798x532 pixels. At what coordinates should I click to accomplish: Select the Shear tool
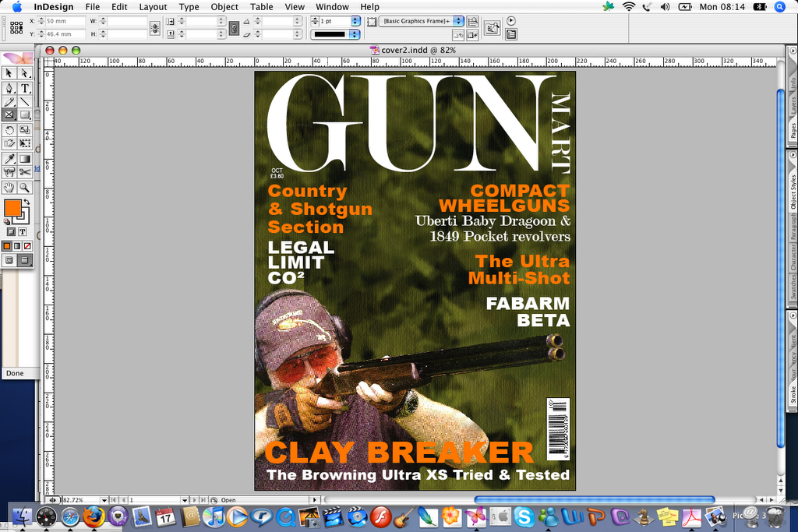9,143
